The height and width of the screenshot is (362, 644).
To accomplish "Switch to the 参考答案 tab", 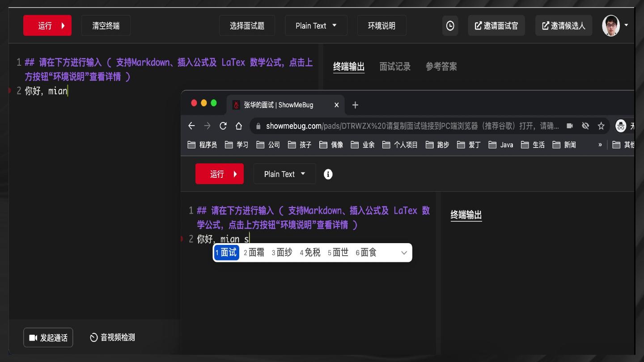I will click(441, 67).
